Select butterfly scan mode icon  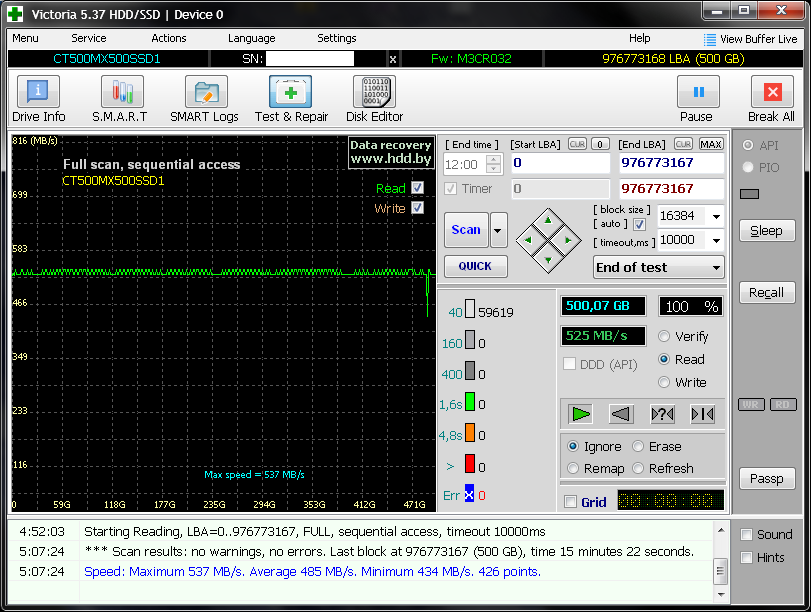(703, 414)
